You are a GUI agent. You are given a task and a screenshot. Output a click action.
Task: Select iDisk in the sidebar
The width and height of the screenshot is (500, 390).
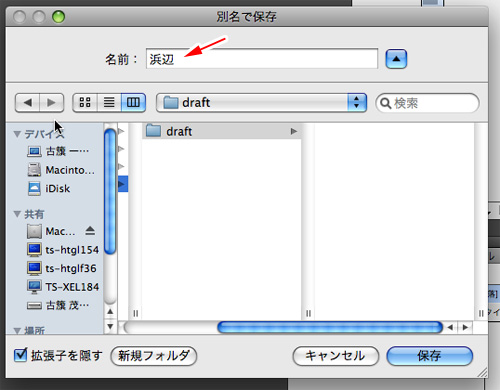click(x=49, y=189)
